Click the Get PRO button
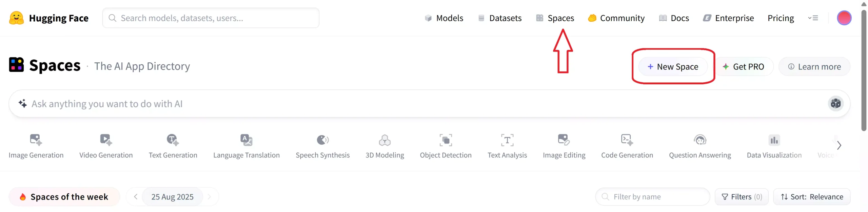Viewport: 868px width, 212px height. pos(743,67)
